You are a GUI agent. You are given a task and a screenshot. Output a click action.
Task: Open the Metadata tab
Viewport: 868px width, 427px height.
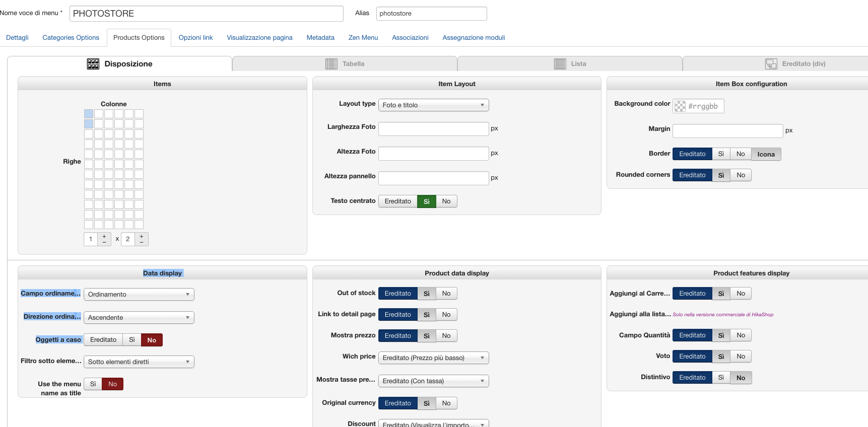(320, 38)
